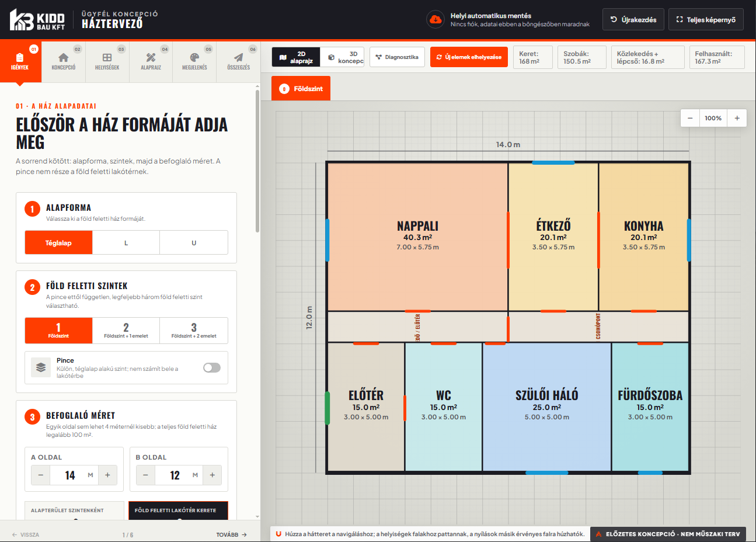
Task: Click the cloud autosave icon
Action: point(435,19)
